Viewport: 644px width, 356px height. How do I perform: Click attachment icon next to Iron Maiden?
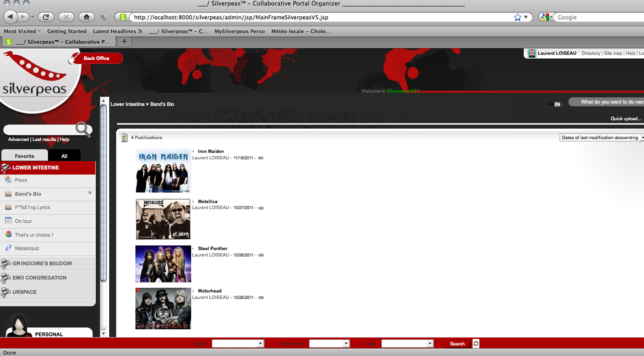261,158
